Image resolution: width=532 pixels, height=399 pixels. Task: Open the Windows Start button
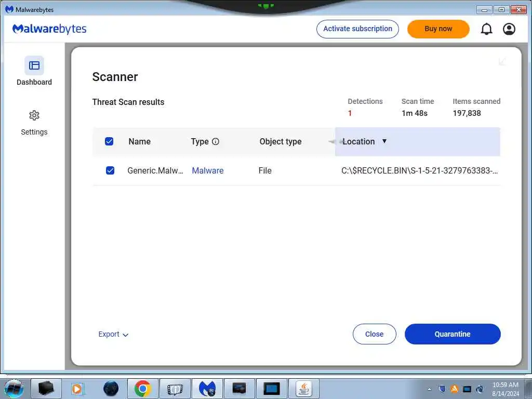point(14,389)
